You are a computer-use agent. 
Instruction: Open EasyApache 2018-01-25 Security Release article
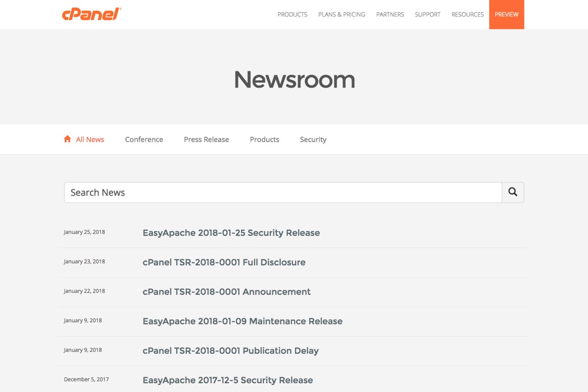point(231,233)
